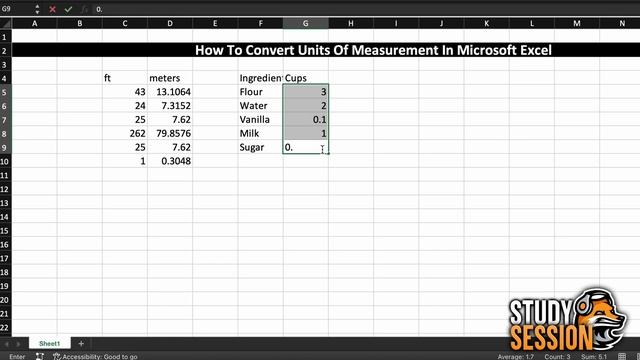640x360 pixels.
Task: Click the Water cups value 2
Action: pyautogui.click(x=305, y=106)
